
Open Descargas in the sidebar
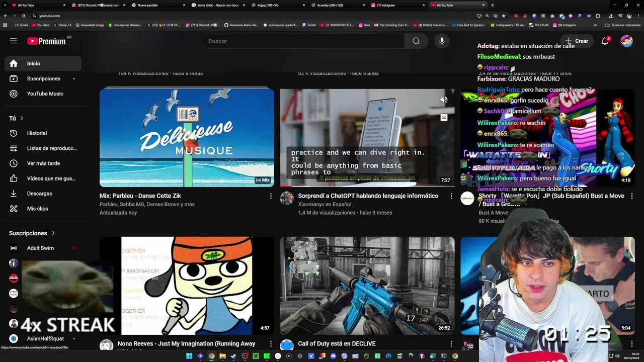43,194
